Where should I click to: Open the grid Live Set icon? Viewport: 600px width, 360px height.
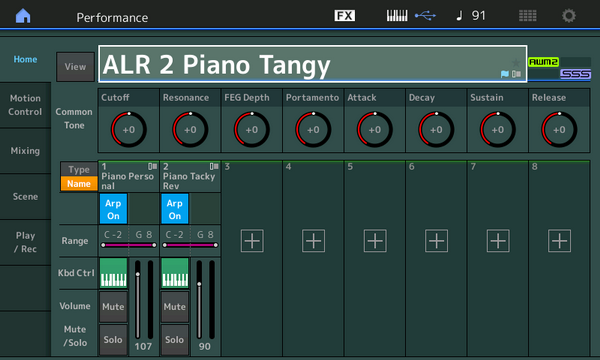click(x=527, y=16)
